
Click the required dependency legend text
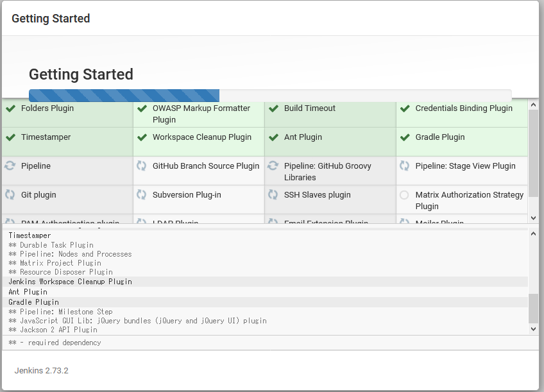point(55,343)
